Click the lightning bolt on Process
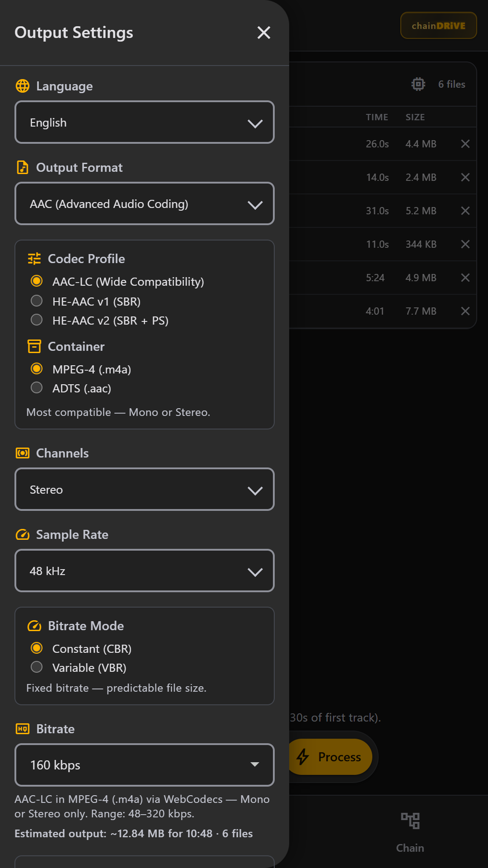Image resolution: width=488 pixels, height=868 pixels. [303, 757]
